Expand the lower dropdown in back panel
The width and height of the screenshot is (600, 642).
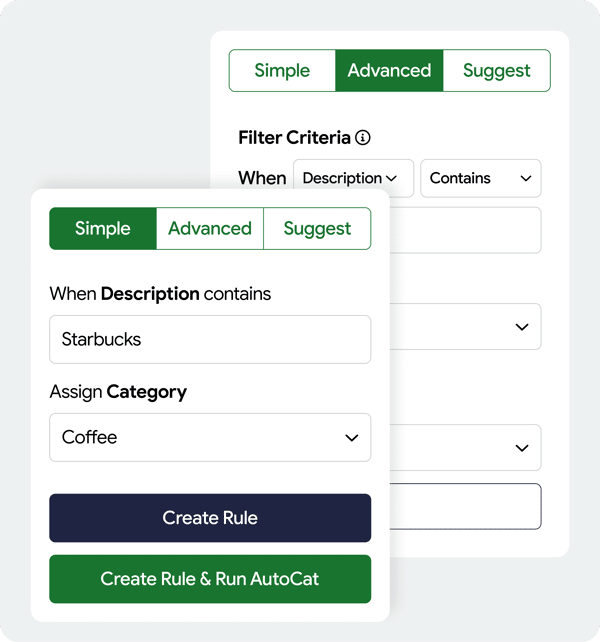coord(465,448)
